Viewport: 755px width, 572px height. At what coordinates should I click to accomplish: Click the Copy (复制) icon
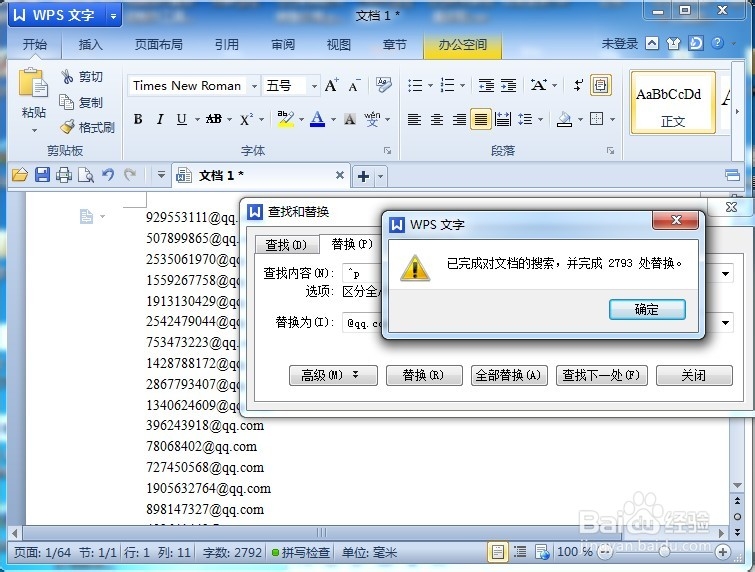pyautogui.click(x=66, y=102)
